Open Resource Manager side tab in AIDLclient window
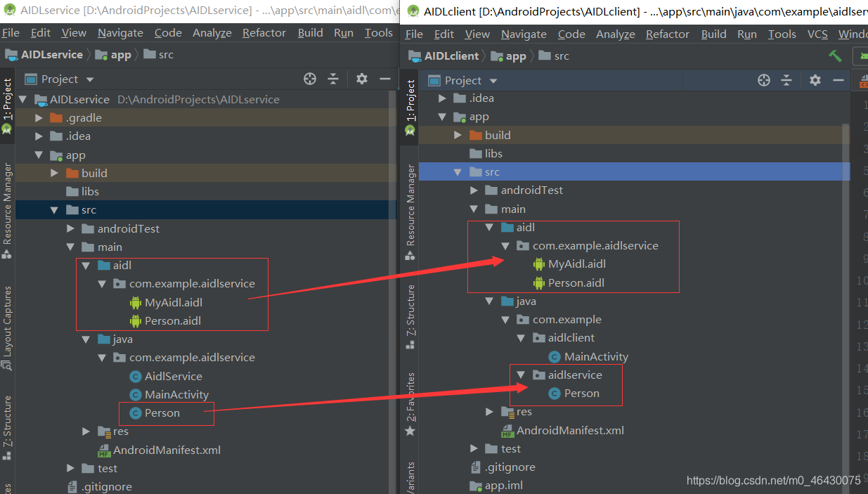The height and width of the screenshot is (494, 868). [410, 212]
